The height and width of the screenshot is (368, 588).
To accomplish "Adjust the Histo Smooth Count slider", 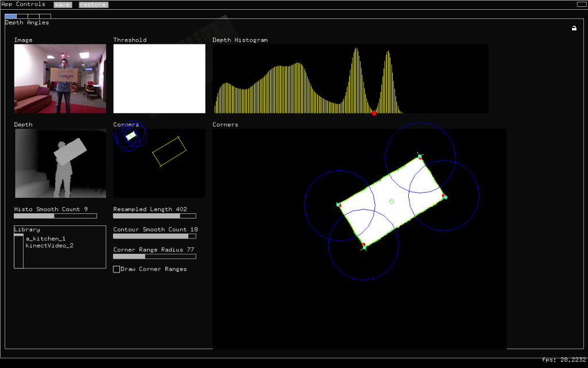I will (x=55, y=216).
